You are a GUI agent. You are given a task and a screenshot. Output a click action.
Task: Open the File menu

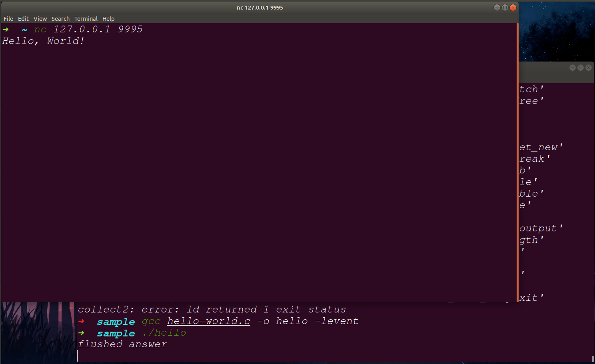tap(8, 19)
